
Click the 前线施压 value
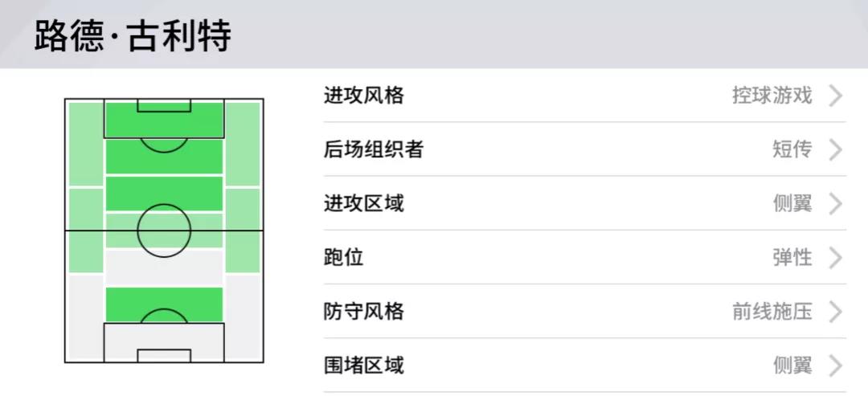pos(772,312)
